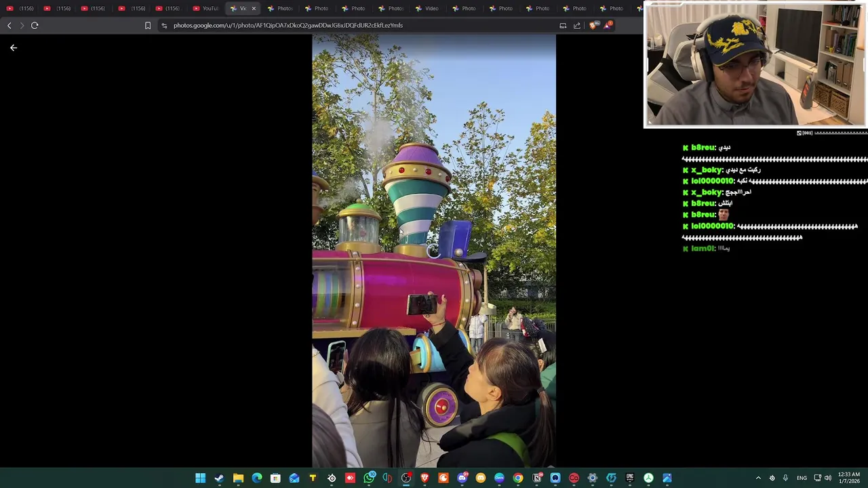Open Settings gear on the taskbar
The height and width of the screenshot is (488, 868).
pyautogui.click(x=592, y=478)
